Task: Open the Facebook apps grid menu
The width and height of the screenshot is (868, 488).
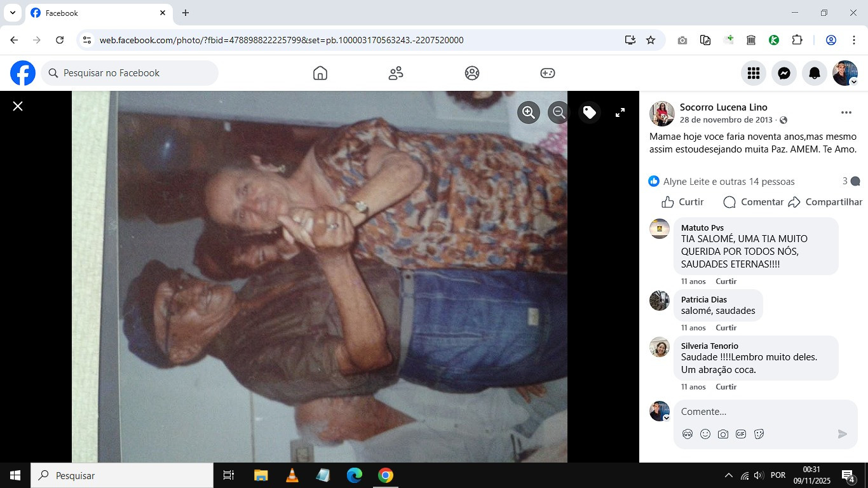Action: pos(754,73)
